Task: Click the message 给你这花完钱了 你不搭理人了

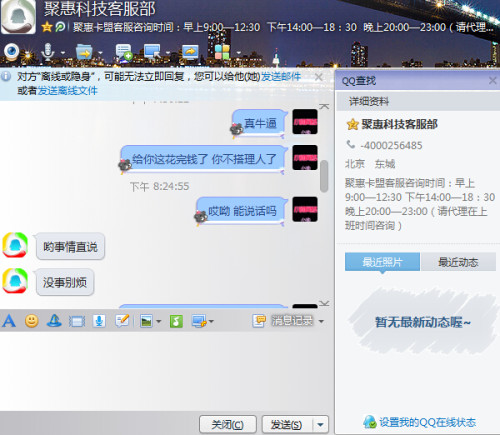Action: [204, 159]
